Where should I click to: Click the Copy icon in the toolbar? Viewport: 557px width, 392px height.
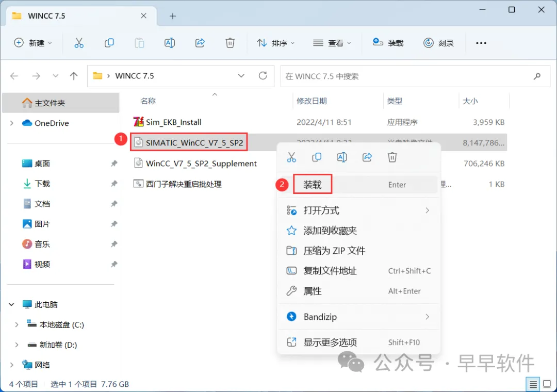[109, 43]
